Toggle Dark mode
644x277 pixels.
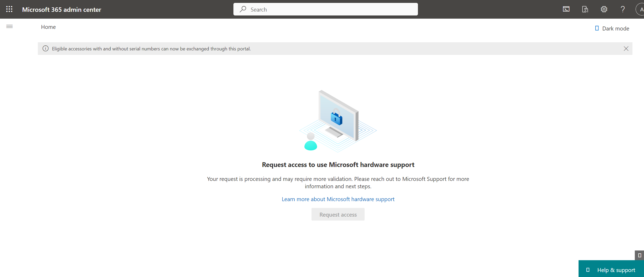[x=612, y=28]
